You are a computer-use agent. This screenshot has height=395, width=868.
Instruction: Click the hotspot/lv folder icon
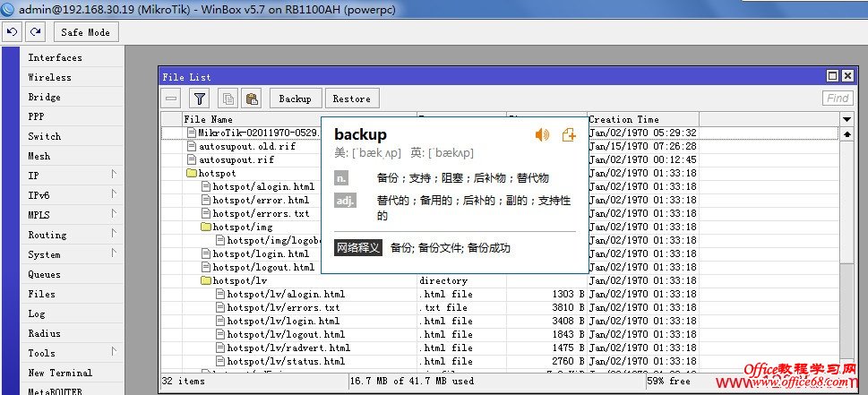click(206, 280)
